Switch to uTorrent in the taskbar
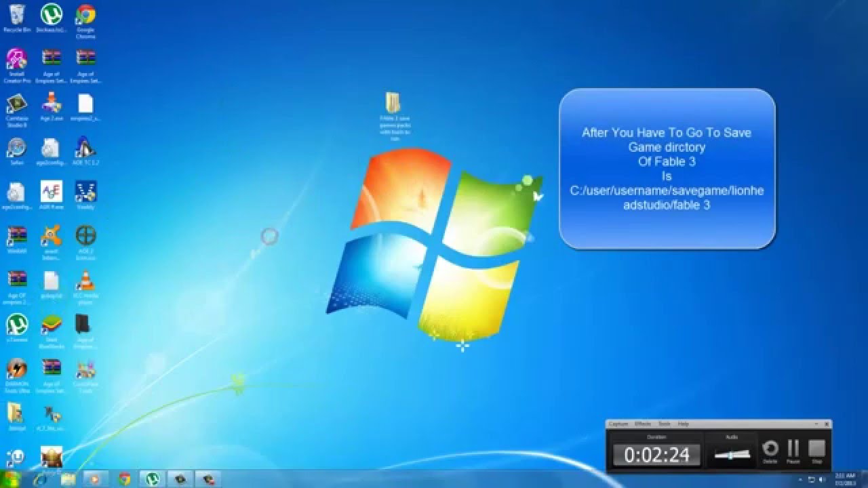868x488 pixels. point(151,479)
